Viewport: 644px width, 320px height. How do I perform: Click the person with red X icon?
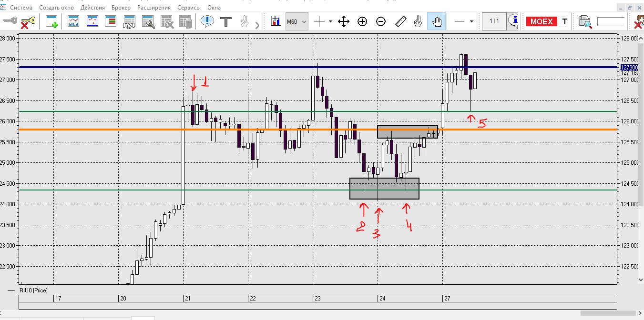(638, 22)
